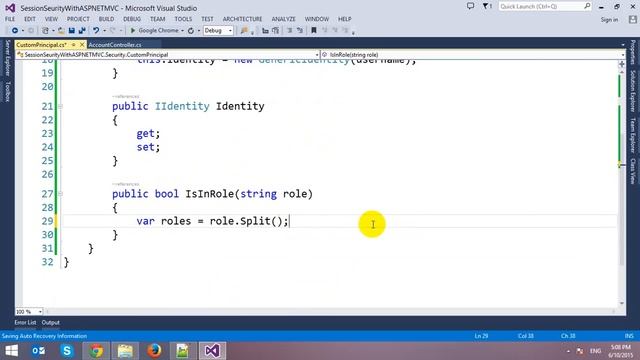The image size is (640, 360).
Task: Open the Google Chrome debug target dropdown
Action: coord(182,31)
